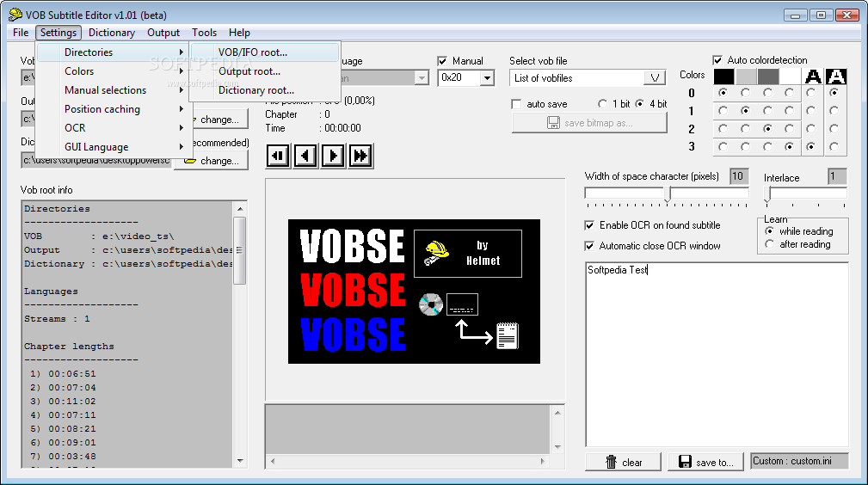868x485 pixels.
Task: Click the save to... button
Action: [x=705, y=462]
